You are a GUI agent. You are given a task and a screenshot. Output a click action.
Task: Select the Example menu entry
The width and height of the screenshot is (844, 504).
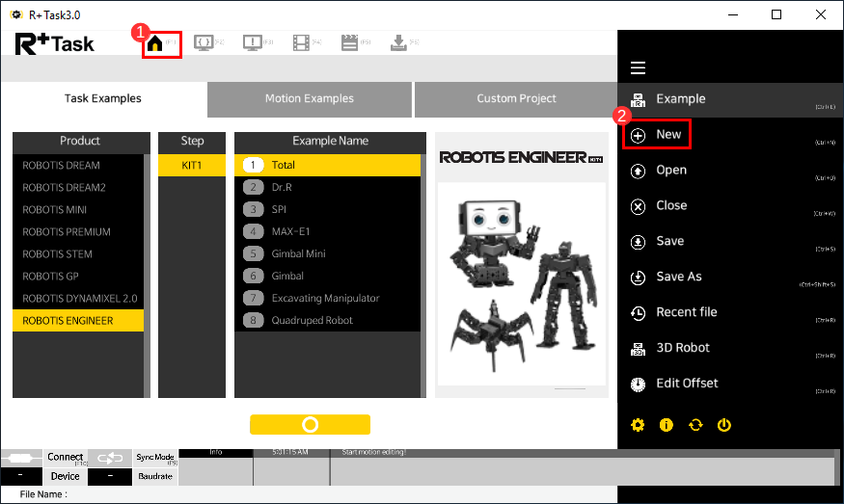(x=730, y=99)
